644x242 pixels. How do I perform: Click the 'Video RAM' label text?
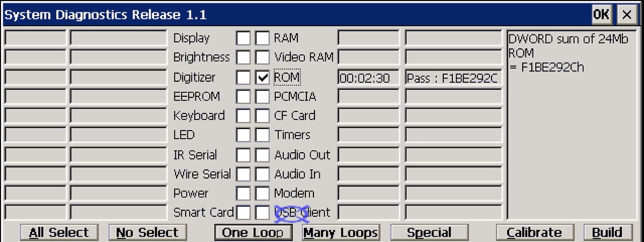tap(304, 58)
